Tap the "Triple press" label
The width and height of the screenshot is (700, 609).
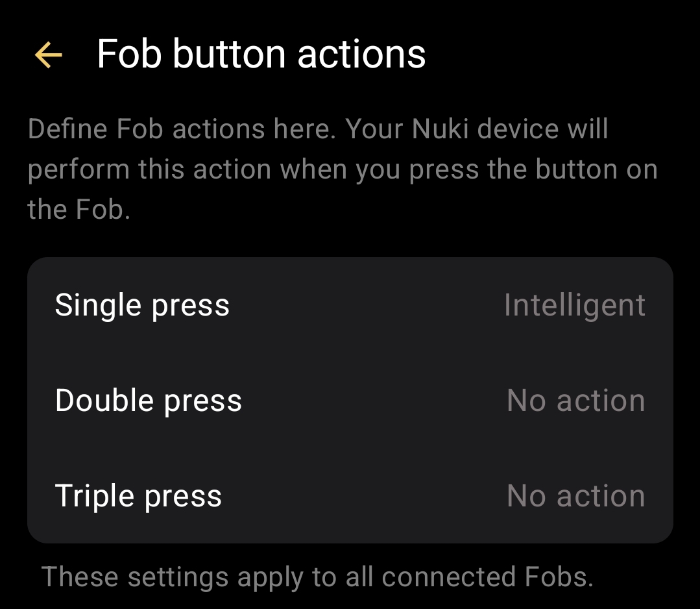[x=138, y=496]
